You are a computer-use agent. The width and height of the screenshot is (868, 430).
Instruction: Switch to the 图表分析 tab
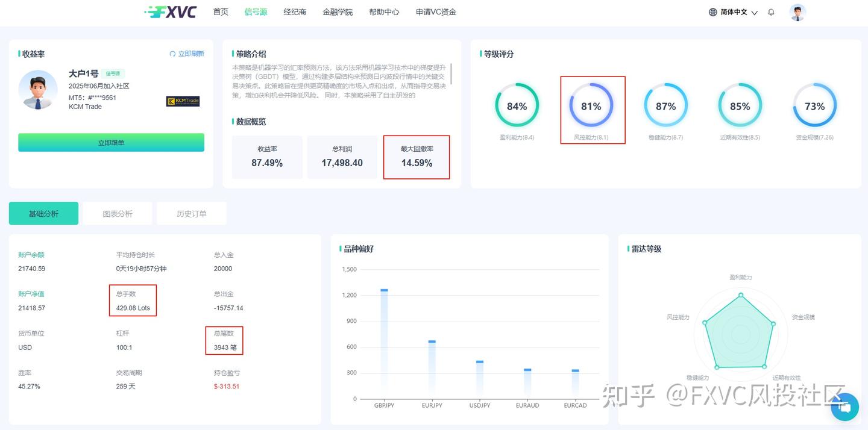(x=118, y=213)
